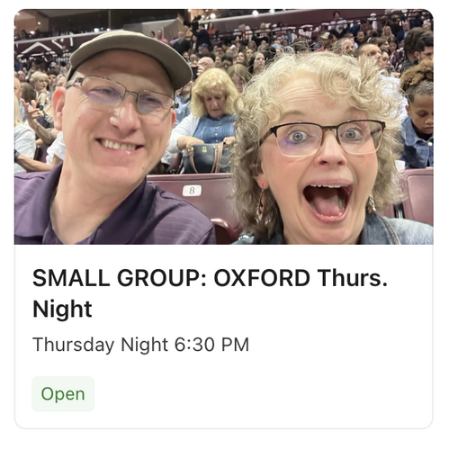Select the green Open status badge
The width and height of the screenshot is (449, 476).
tap(63, 394)
